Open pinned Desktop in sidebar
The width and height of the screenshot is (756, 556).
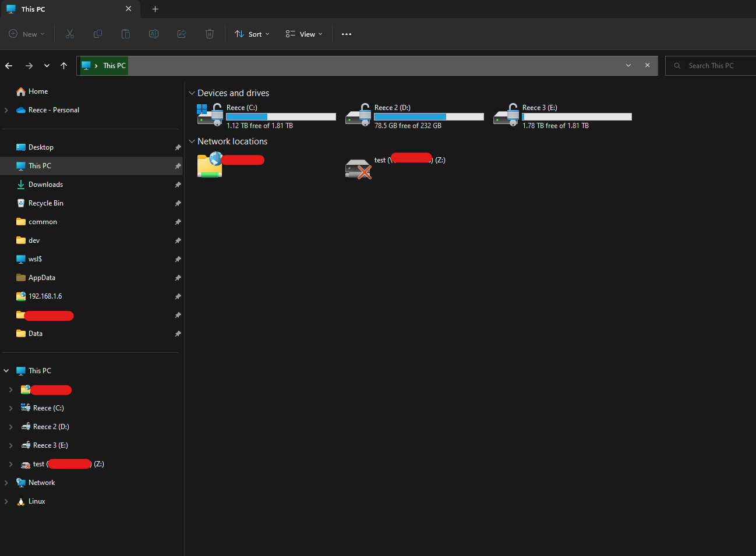pyautogui.click(x=41, y=147)
